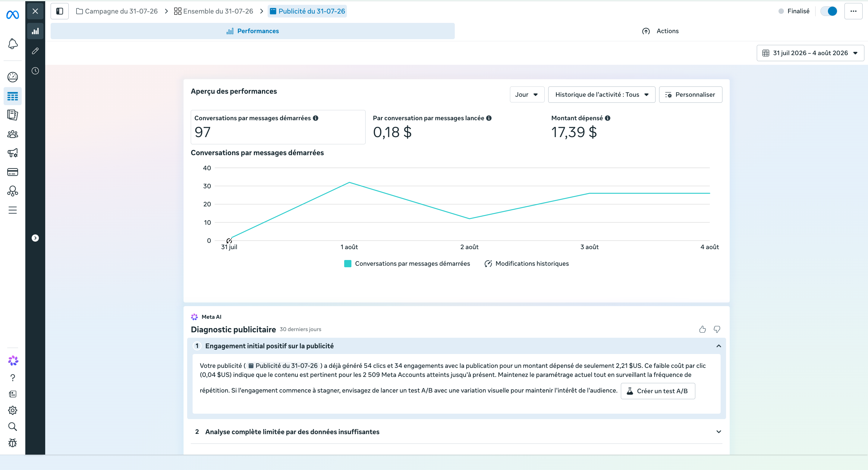Open advertising settings megaphone icon
The height and width of the screenshot is (470, 868).
pyautogui.click(x=12, y=153)
